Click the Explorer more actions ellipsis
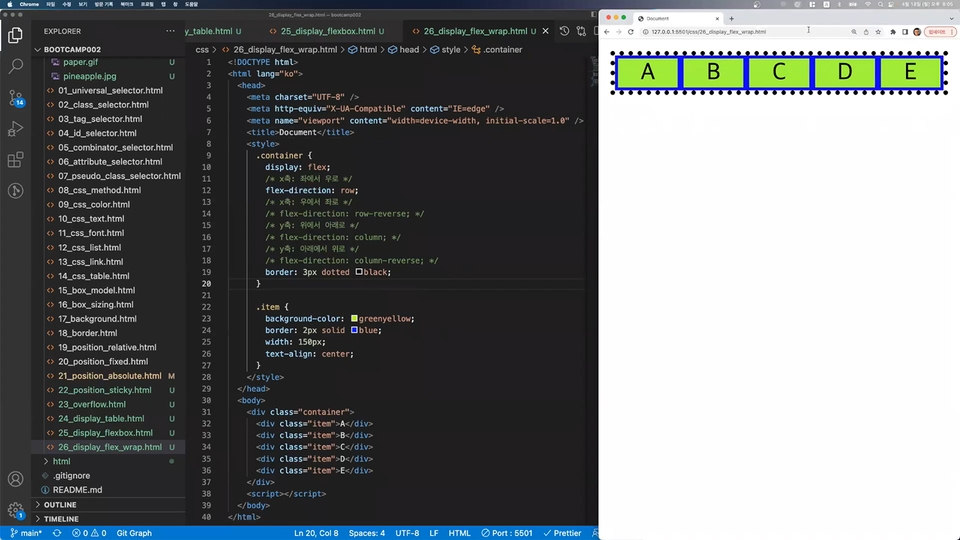This screenshot has width=960, height=540. (170, 31)
